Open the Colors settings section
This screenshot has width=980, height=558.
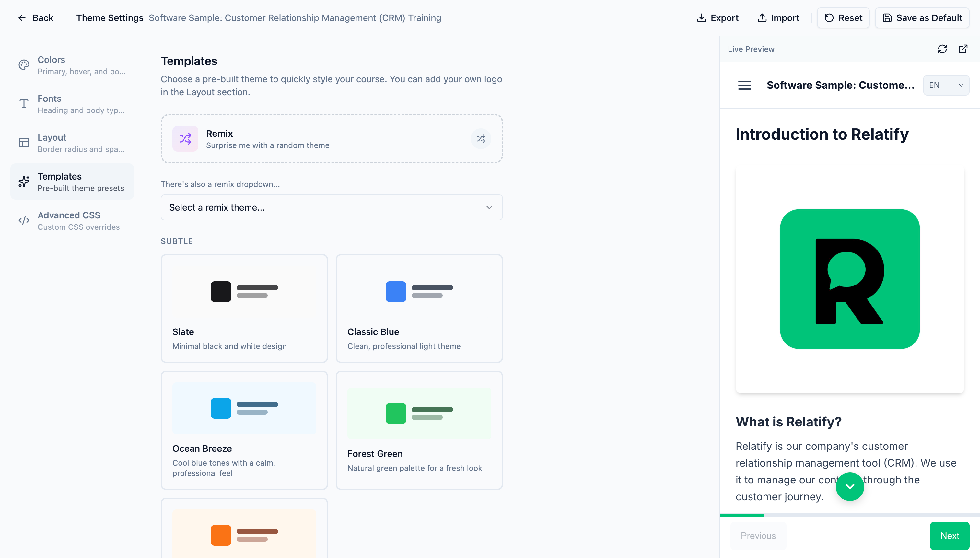coord(72,65)
